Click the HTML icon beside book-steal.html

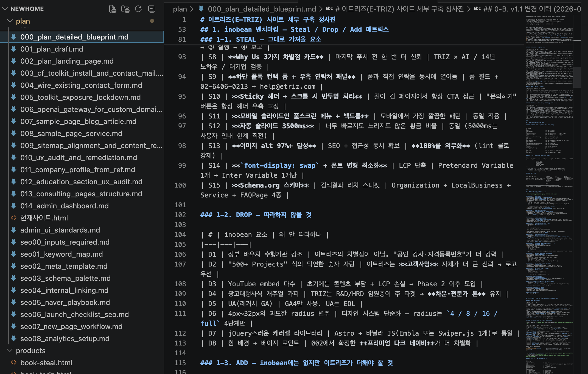[x=13, y=362]
